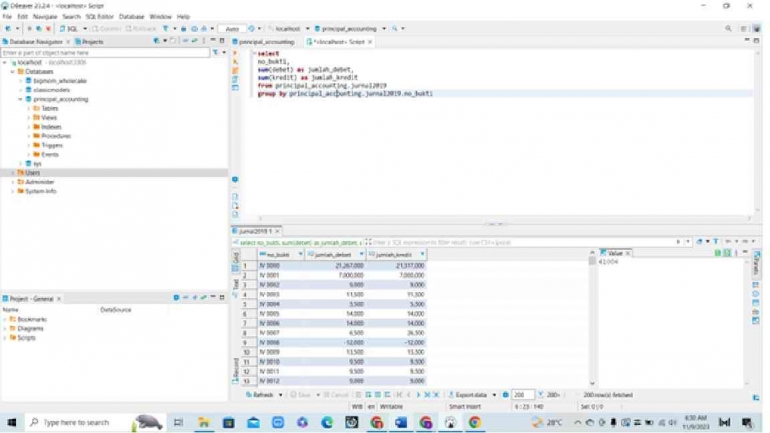
Task: Open the Navigate menu
Action: coord(45,17)
